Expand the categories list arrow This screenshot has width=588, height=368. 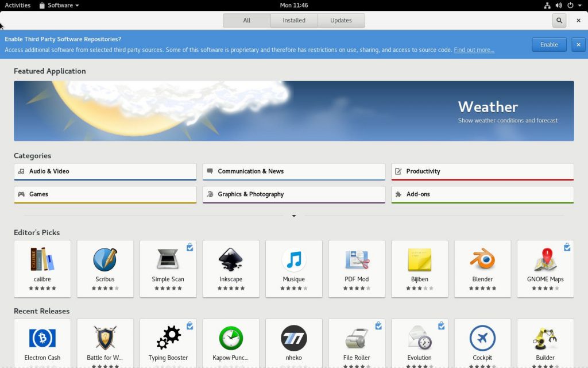tap(294, 216)
